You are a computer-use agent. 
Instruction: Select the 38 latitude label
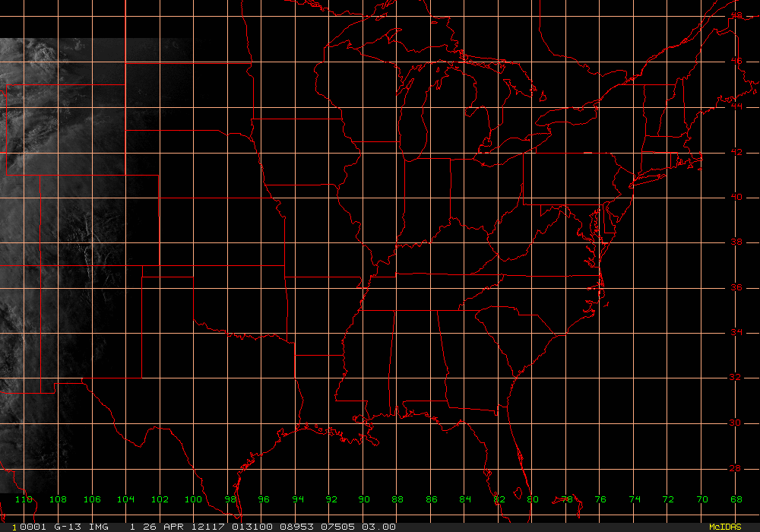click(736, 242)
